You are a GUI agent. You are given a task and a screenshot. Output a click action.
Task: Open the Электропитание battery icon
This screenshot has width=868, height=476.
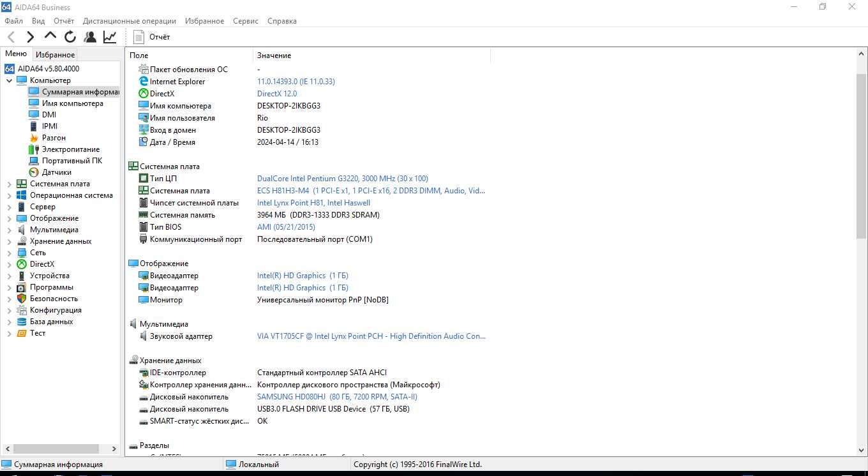(34, 149)
